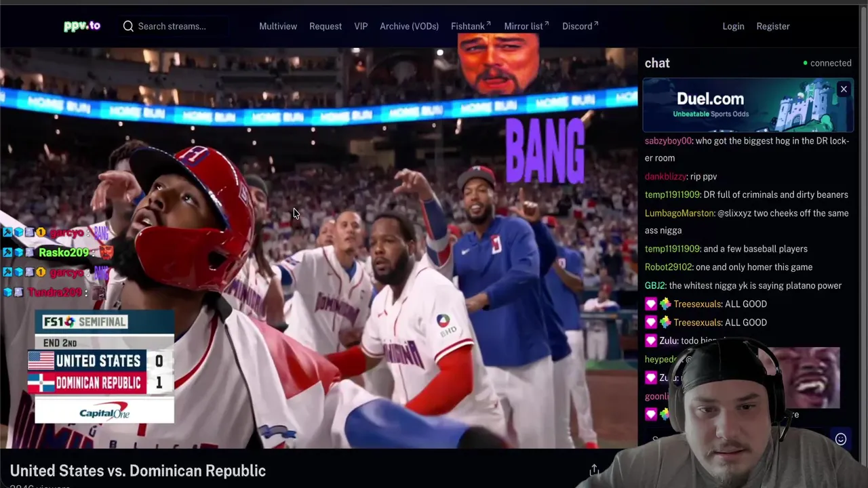Viewport: 868px width, 488px height.
Task: Open the Mirror list link
Action: [x=526, y=26]
